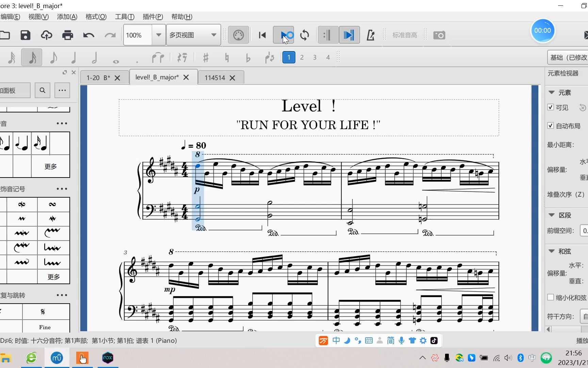This screenshot has height=368, width=588.
Task: Open the Tools menu
Action: pyautogui.click(x=125, y=17)
